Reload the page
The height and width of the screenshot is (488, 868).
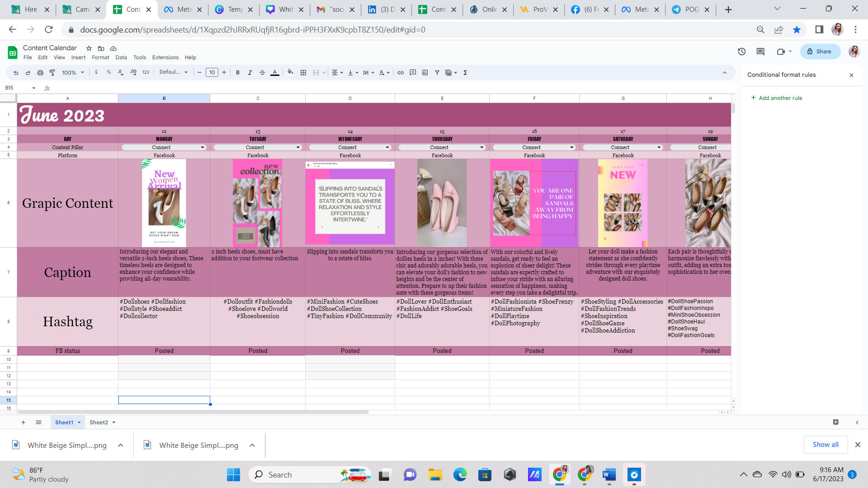tap(49, 30)
